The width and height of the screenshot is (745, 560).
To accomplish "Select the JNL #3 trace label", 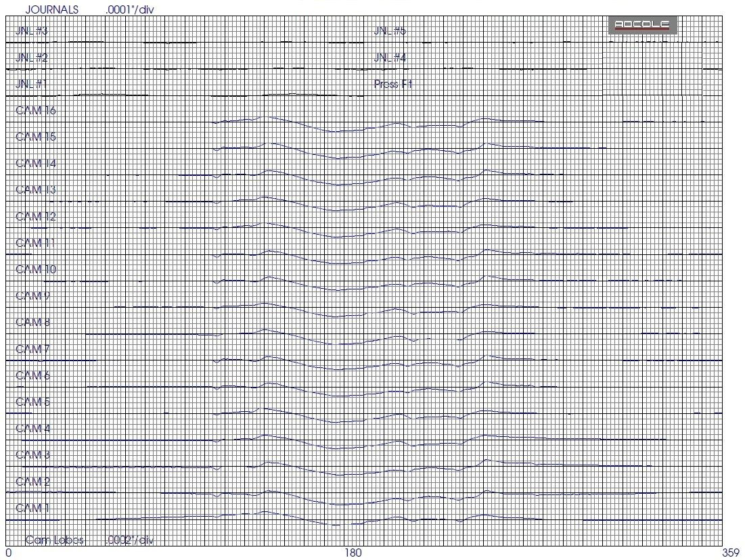I will pyautogui.click(x=31, y=31).
